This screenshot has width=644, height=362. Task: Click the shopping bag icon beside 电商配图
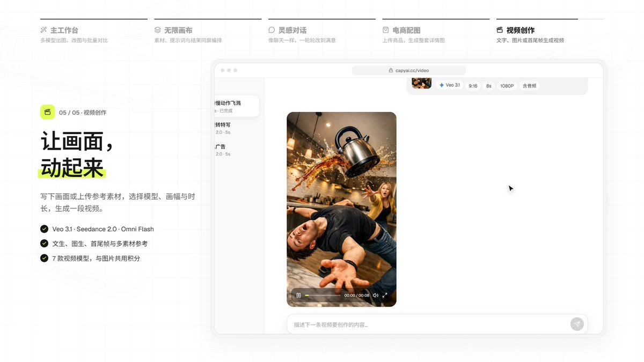pos(385,30)
